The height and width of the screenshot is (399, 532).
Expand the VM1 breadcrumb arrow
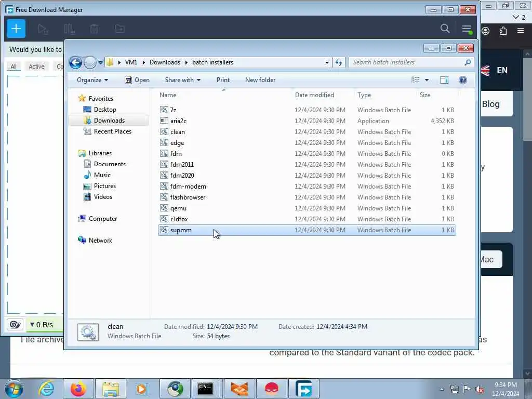pos(143,62)
